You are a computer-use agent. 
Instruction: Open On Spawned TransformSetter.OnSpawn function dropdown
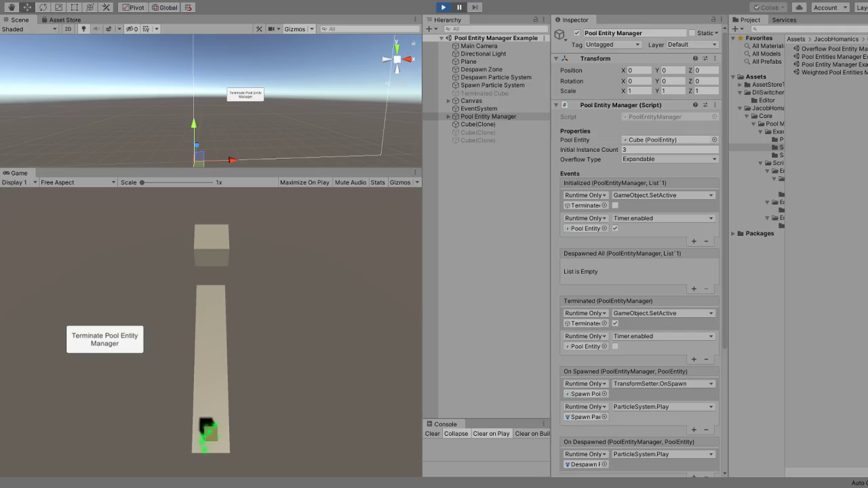click(x=663, y=384)
